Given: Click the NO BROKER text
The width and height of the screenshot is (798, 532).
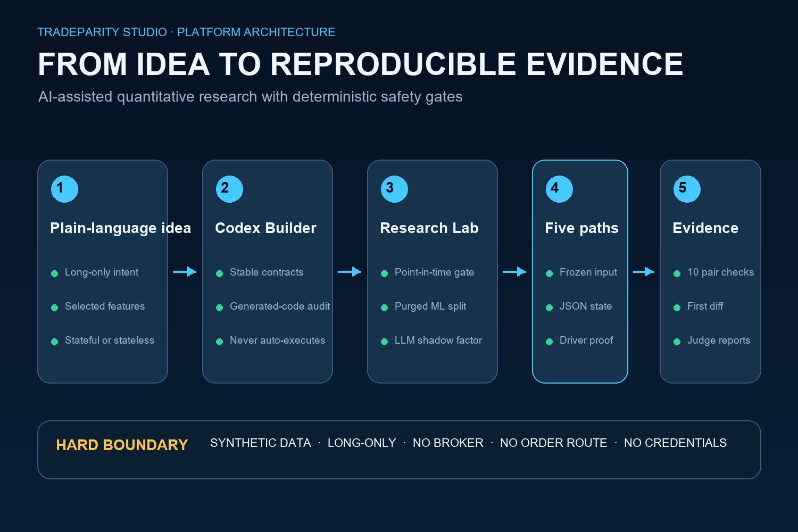Looking at the screenshot, I should [x=448, y=443].
